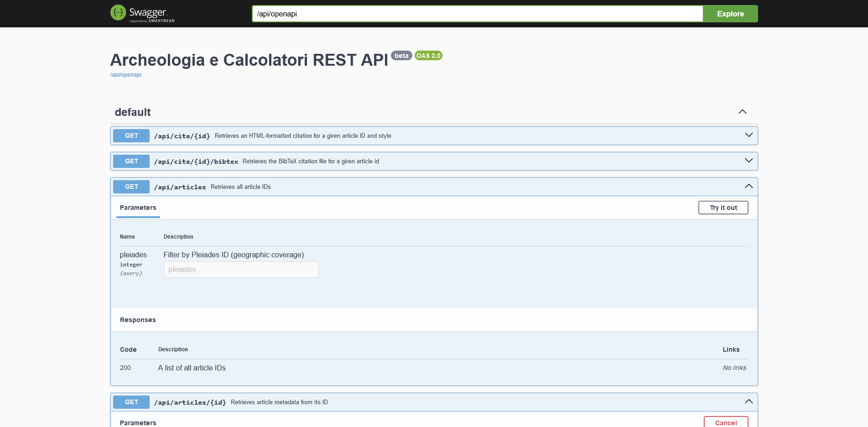Screen dimensions: 868x427
Task: Click 'Retrieves all article IDs' summary
Action: [241, 187]
